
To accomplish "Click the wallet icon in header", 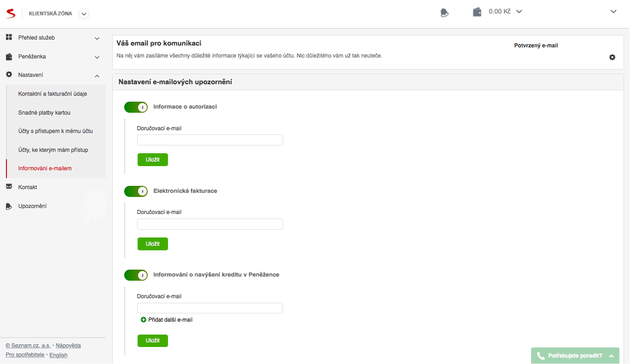I will click(477, 12).
